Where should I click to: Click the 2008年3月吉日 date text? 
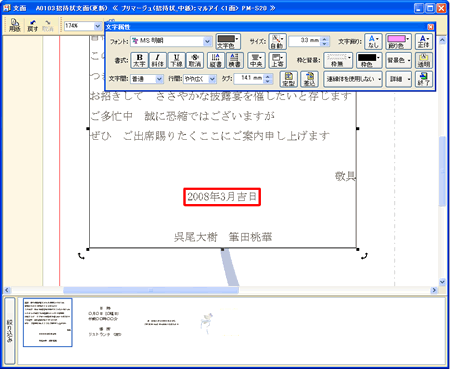tap(222, 197)
